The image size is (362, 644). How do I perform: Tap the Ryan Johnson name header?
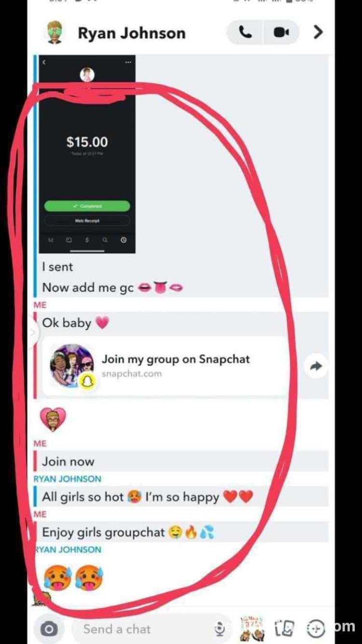click(131, 33)
